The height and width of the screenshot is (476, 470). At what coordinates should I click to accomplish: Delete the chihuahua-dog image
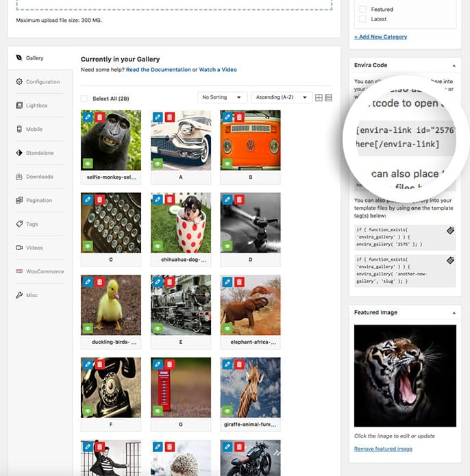coord(170,199)
